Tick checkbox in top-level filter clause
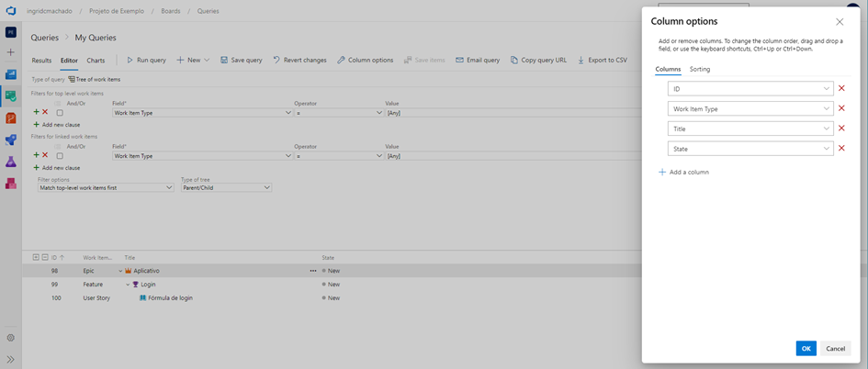 tap(60, 112)
